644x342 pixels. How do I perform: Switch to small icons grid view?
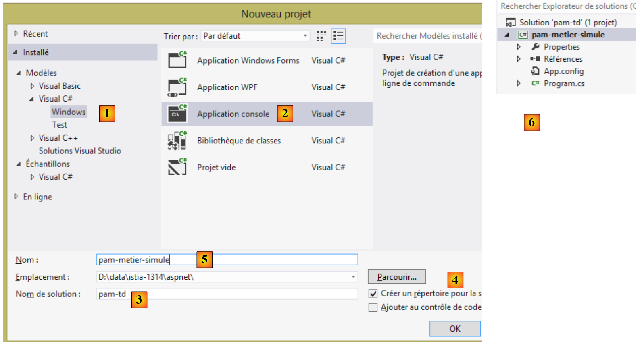click(x=321, y=36)
